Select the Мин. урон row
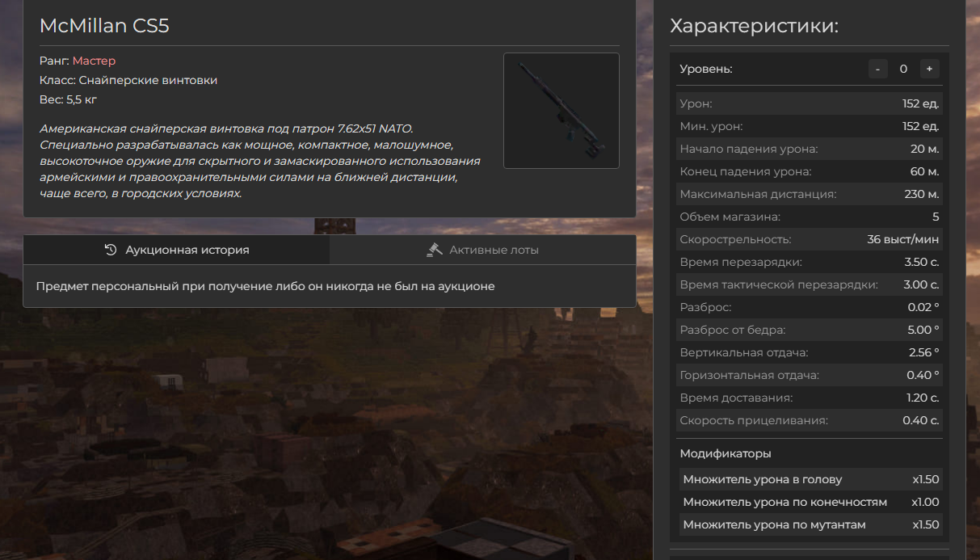The height and width of the screenshot is (560, 980). [810, 126]
